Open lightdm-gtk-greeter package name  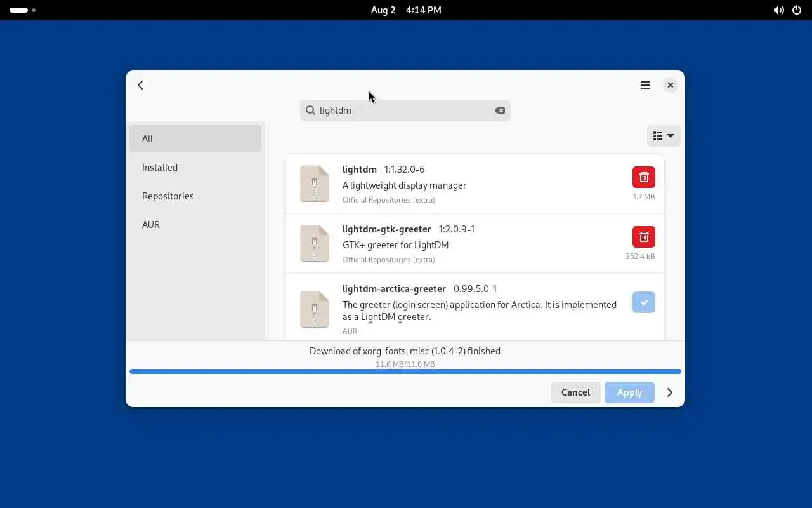[387, 229]
